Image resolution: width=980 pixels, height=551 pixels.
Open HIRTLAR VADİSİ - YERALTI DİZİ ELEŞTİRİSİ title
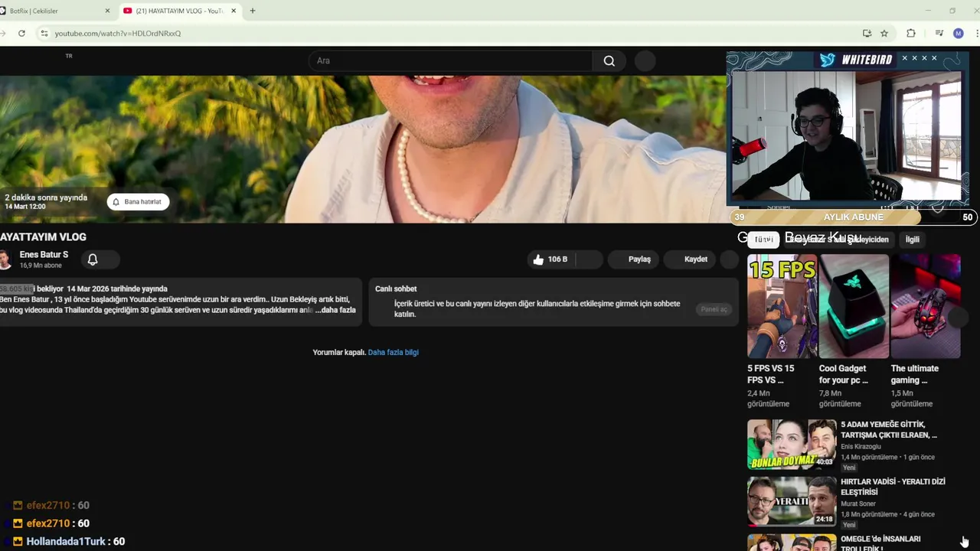[x=893, y=487]
